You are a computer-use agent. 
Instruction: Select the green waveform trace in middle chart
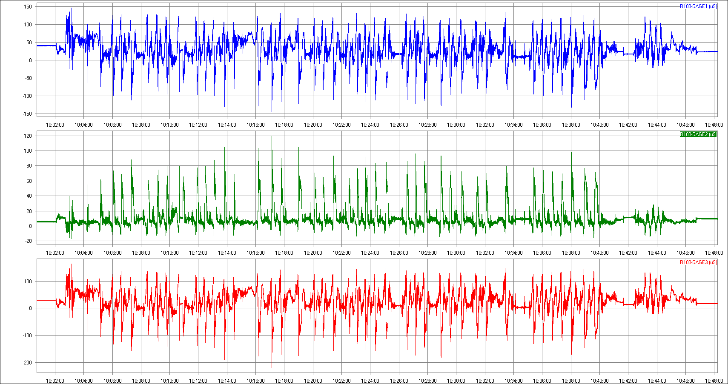tap(377, 188)
